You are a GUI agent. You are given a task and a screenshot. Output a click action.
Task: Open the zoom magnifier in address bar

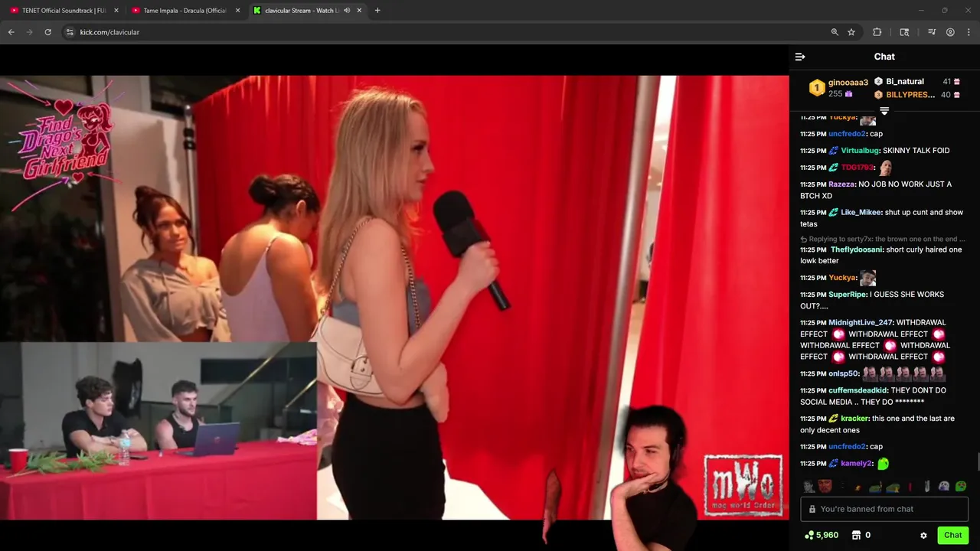pyautogui.click(x=835, y=32)
